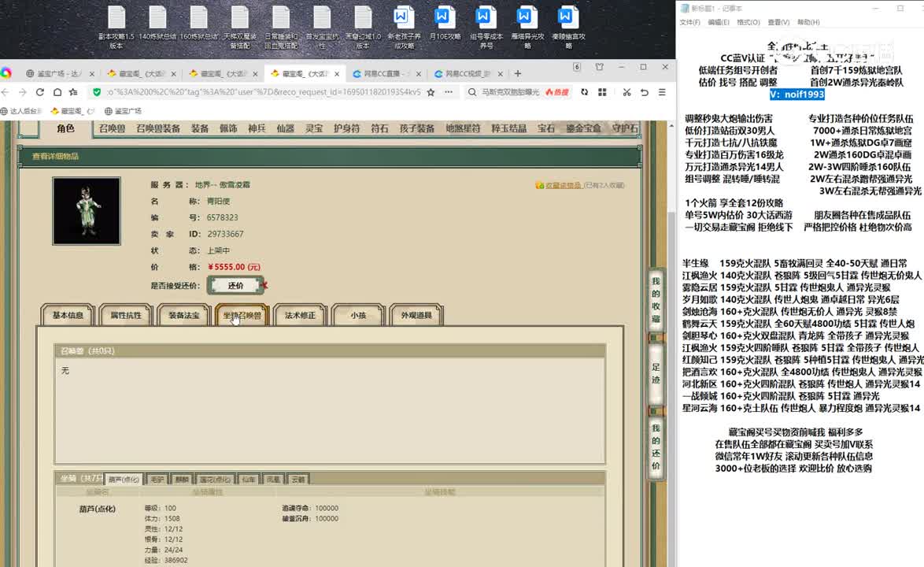Click the browser address bar URL

pos(264,92)
